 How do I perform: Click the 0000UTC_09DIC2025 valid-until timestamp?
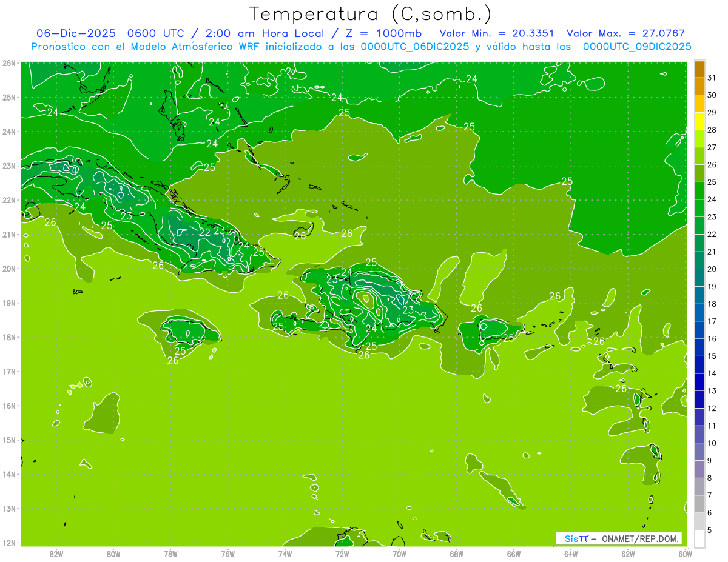click(637, 47)
